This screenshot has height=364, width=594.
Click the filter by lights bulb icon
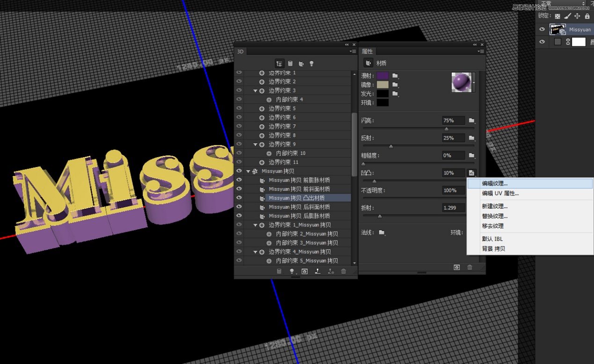[312, 63]
